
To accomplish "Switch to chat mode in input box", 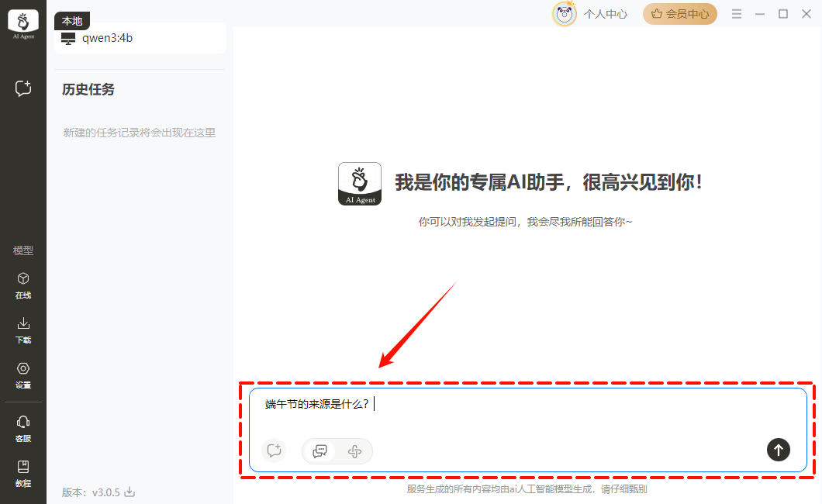I will [319, 450].
